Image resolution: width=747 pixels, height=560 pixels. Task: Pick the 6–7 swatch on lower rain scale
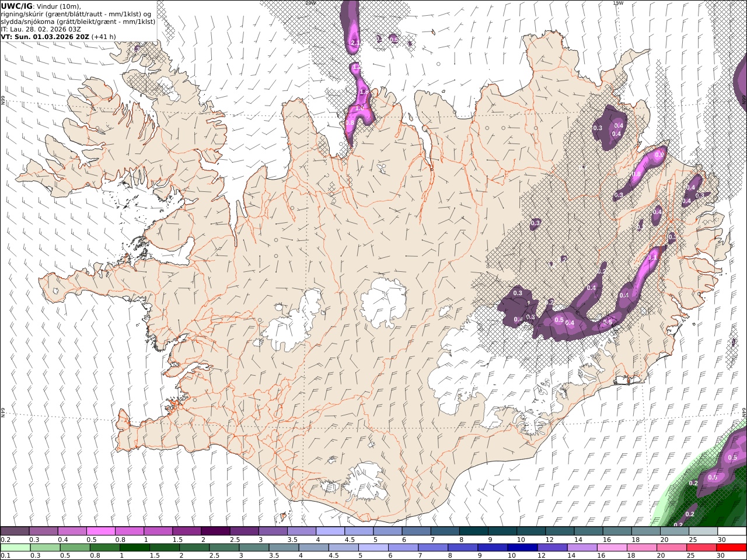tap(402, 548)
